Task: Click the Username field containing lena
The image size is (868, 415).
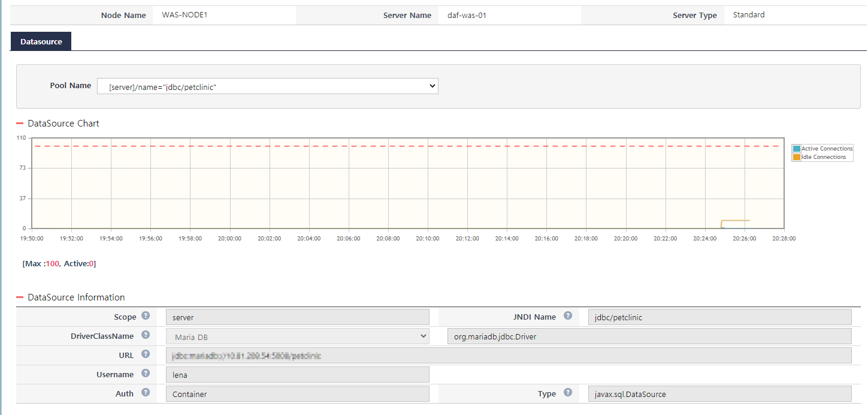Action: click(x=297, y=374)
